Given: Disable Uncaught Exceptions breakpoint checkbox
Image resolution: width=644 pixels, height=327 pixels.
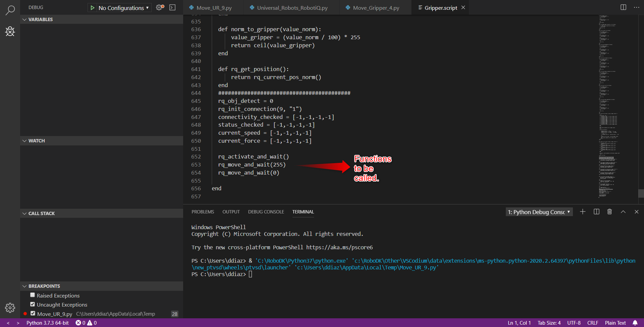Looking at the screenshot, I should pyautogui.click(x=33, y=304).
